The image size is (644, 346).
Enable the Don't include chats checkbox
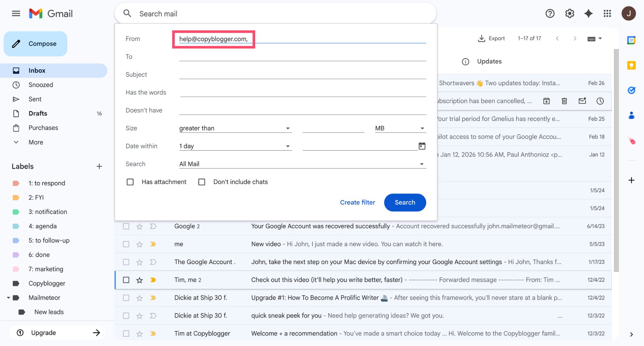pyautogui.click(x=202, y=182)
